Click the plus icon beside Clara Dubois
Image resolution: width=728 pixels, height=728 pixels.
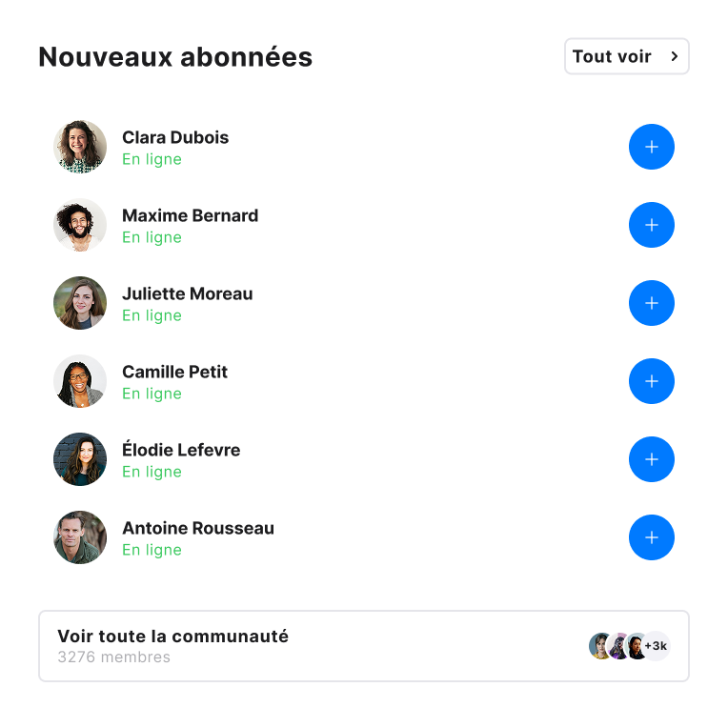652,147
